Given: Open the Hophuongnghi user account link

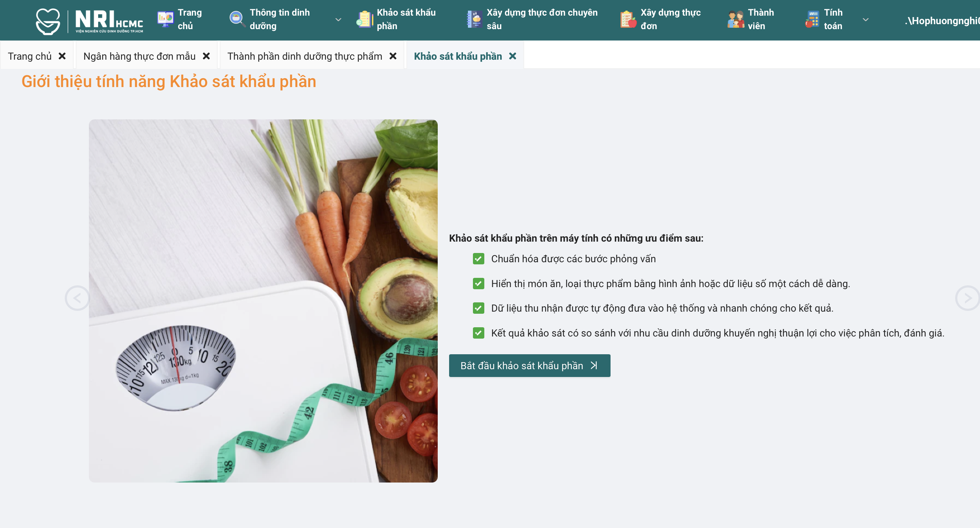Looking at the screenshot, I should coord(942,21).
